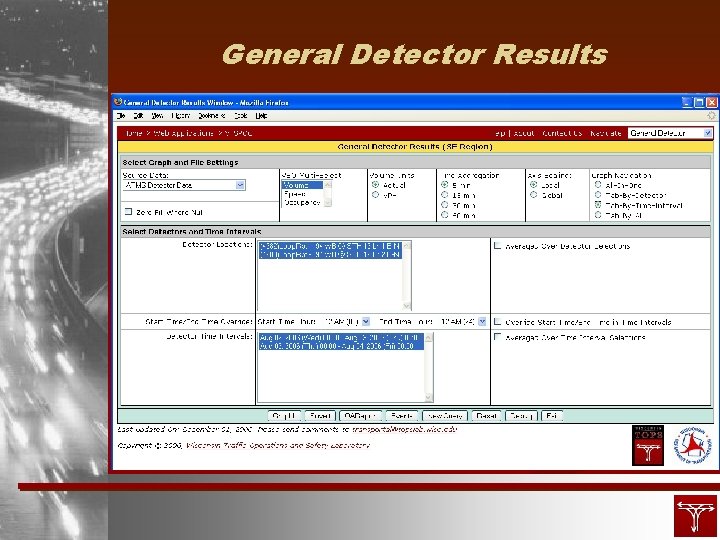Choose the VPH volume units radio
Viewport: 720px width, 540px height.
coord(375,195)
